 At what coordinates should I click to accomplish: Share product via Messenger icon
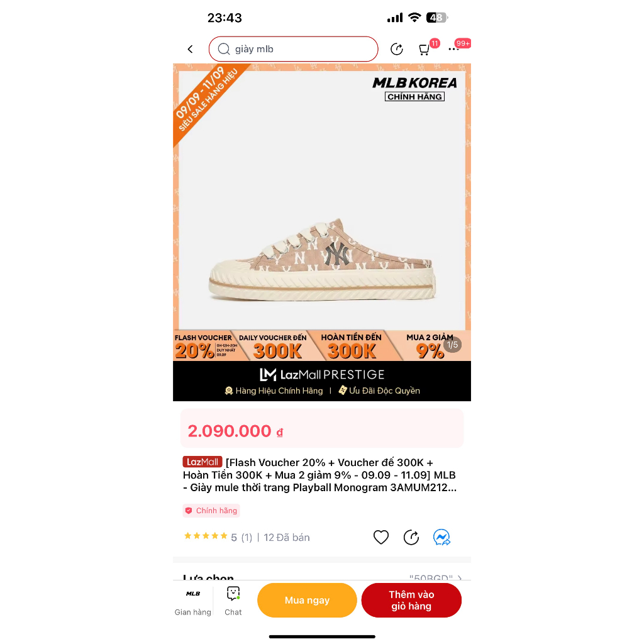click(x=441, y=537)
